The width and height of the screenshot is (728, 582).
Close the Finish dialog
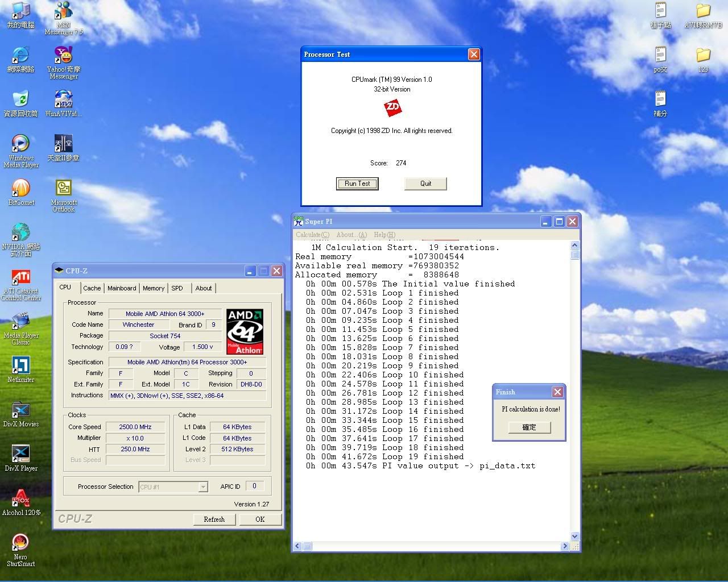tap(557, 392)
